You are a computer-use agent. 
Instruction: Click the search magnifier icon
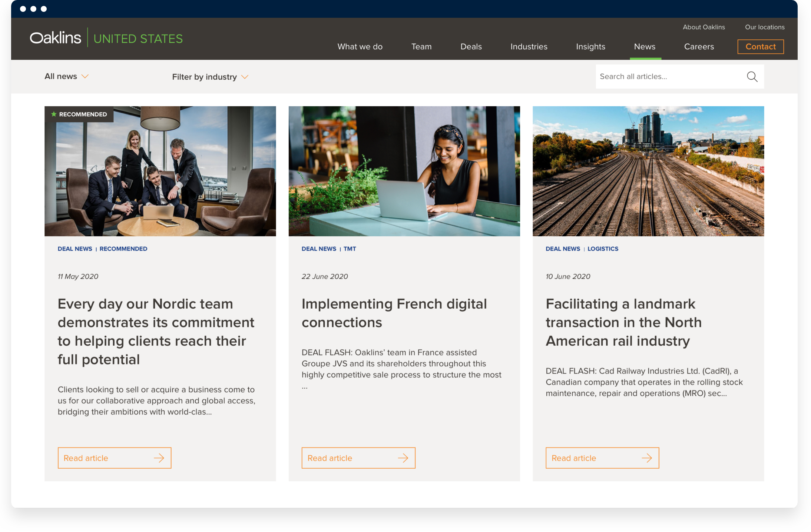(x=752, y=77)
